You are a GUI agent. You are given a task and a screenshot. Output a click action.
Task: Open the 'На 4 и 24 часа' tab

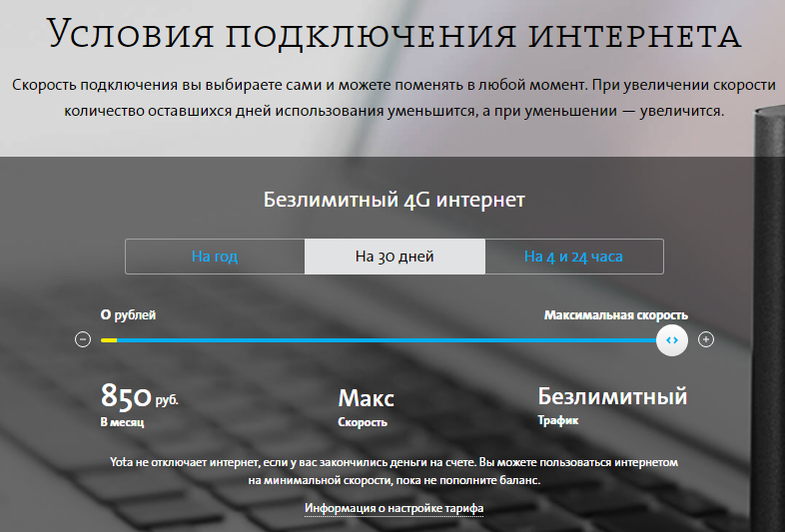click(573, 257)
